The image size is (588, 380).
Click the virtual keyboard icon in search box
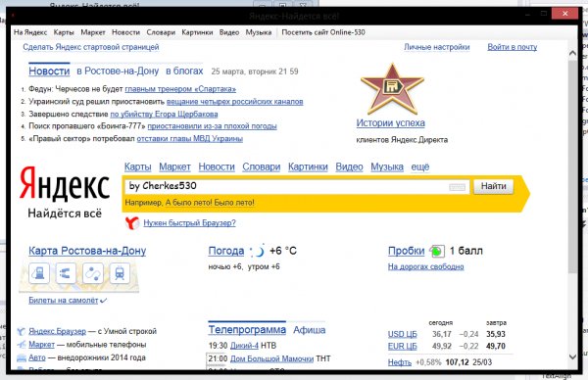pyautogui.click(x=457, y=187)
